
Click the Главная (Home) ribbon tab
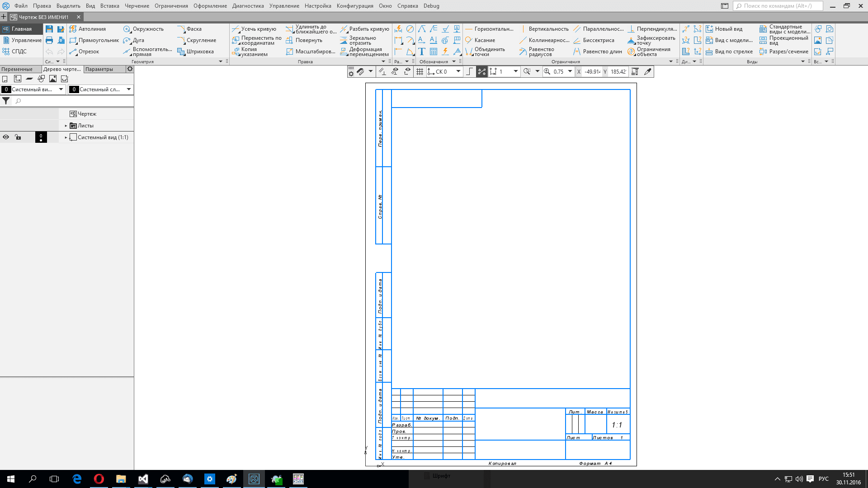[21, 28]
